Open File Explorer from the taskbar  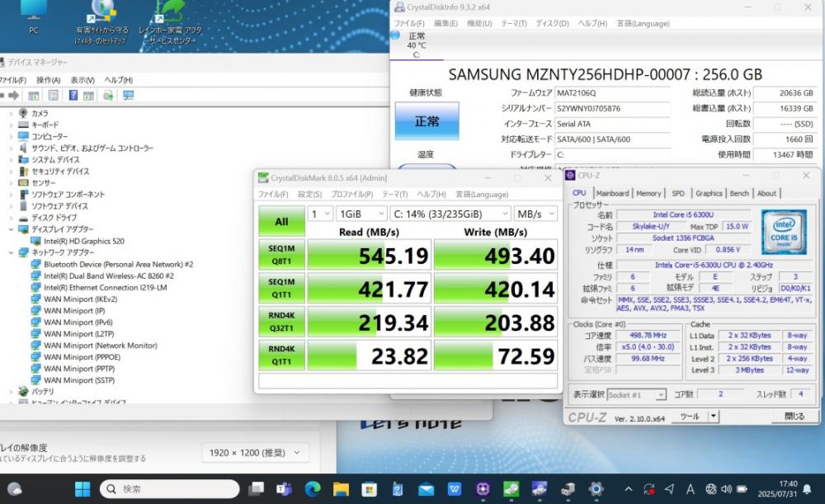pos(341,489)
